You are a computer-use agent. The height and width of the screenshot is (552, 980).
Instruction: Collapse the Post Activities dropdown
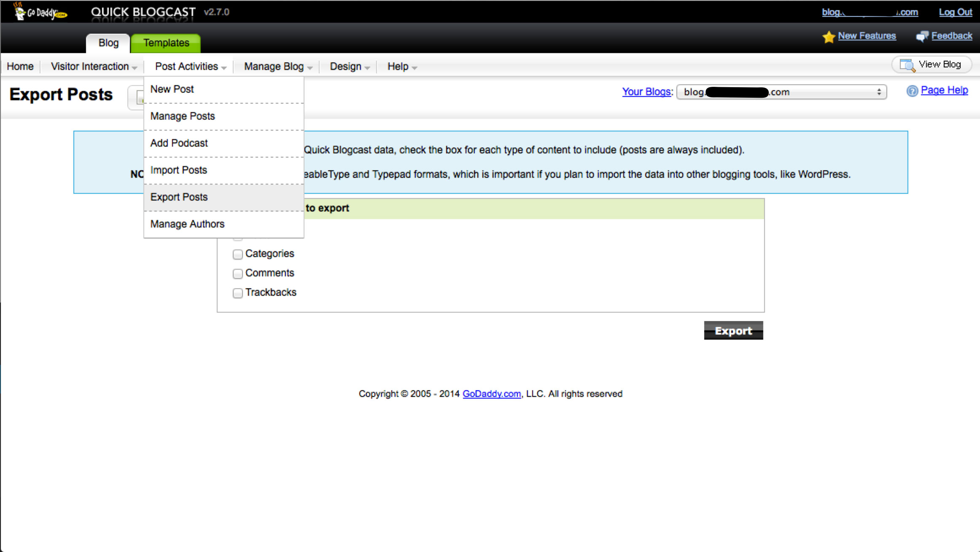(x=191, y=67)
